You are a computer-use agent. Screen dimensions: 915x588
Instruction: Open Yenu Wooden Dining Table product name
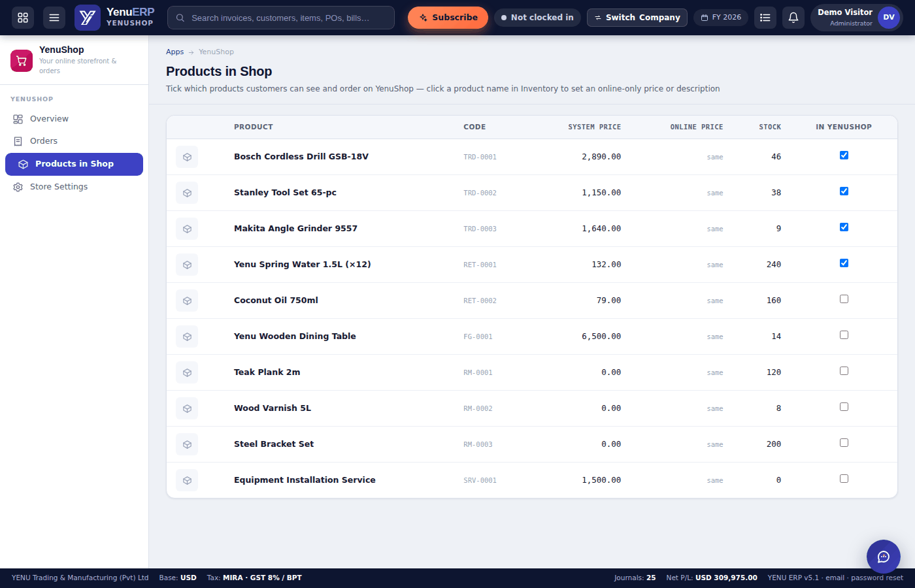pyautogui.click(x=295, y=336)
